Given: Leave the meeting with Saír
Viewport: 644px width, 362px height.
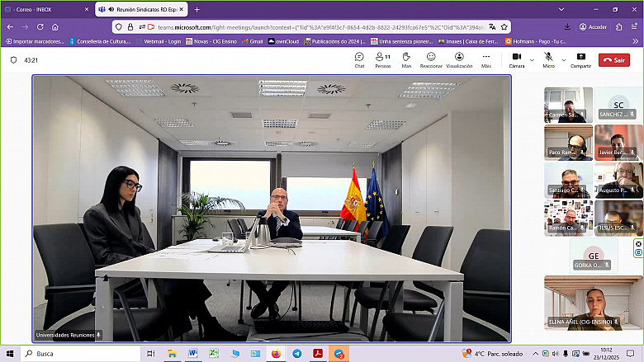Looking at the screenshot, I should [614, 60].
